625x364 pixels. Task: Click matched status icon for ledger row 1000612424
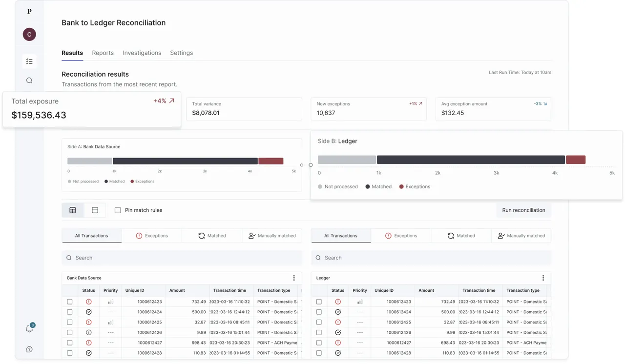point(338,312)
